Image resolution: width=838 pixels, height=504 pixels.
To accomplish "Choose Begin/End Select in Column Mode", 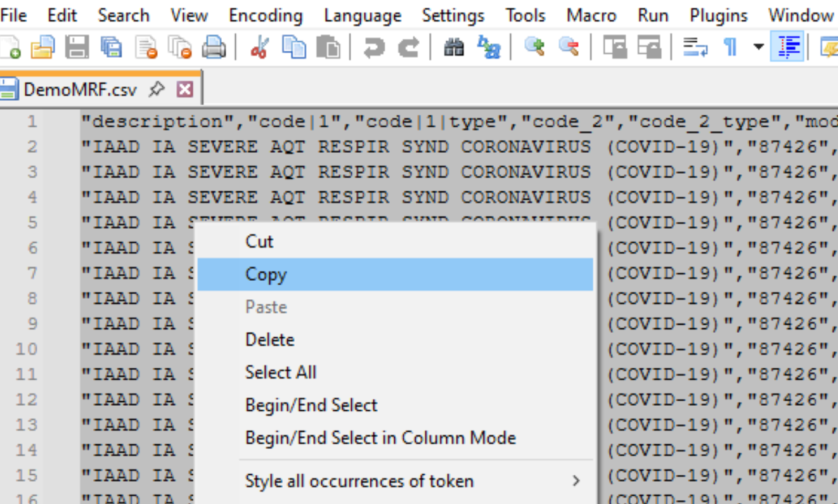I will click(396, 439).
